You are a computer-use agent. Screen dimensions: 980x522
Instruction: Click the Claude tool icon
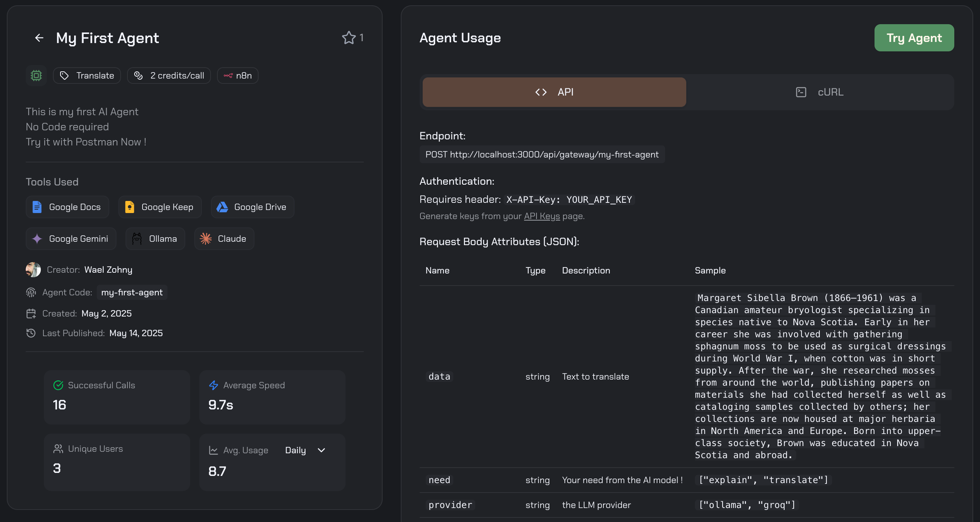[205, 239]
